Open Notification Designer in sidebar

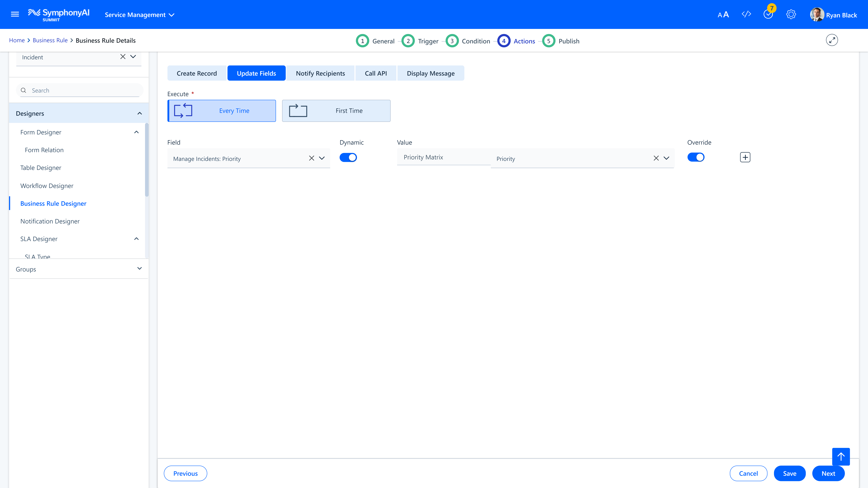coord(50,221)
